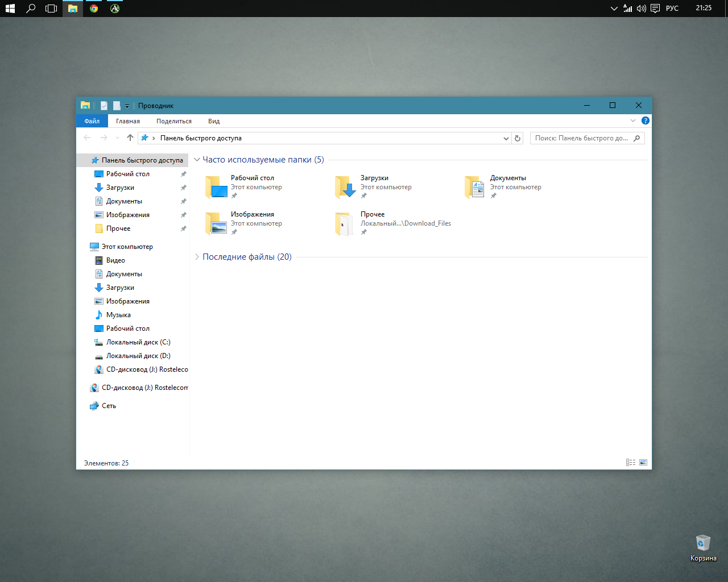This screenshot has height=582, width=728.
Task: Open the Файл menu tab
Action: tap(92, 121)
